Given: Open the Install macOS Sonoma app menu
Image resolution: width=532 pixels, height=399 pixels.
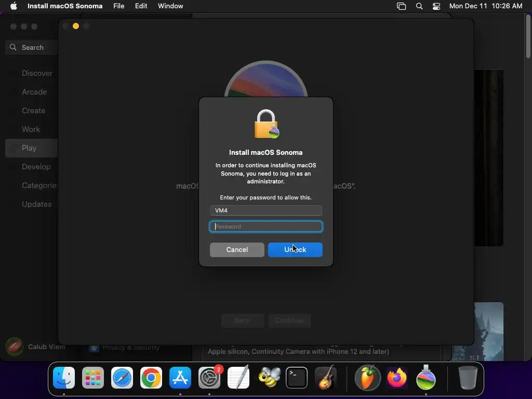Looking at the screenshot, I should pyautogui.click(x=65, y=6).
